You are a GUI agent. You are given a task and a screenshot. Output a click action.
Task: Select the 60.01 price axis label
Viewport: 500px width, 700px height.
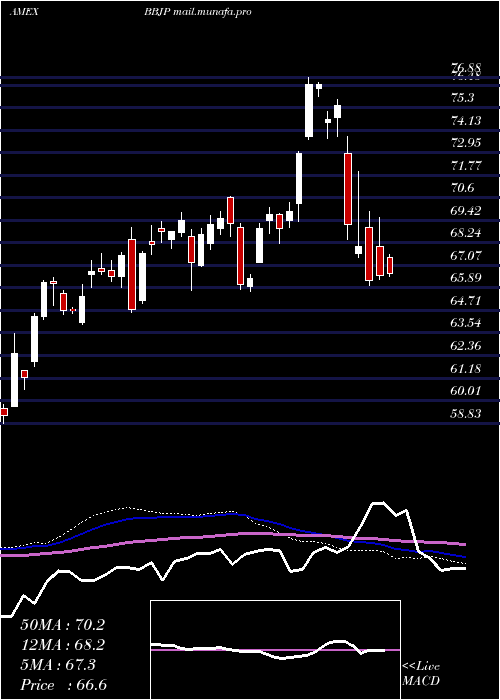click(x=466, y=391)
